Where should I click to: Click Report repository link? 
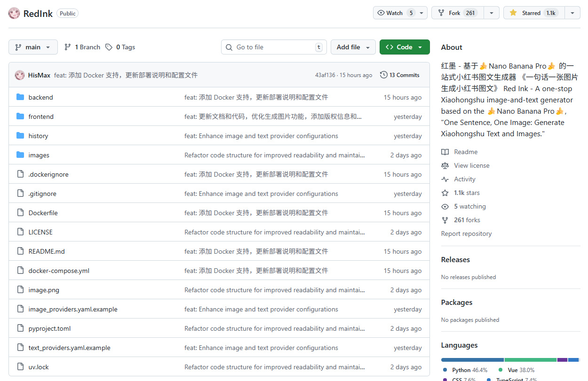[x=466, y=233]
